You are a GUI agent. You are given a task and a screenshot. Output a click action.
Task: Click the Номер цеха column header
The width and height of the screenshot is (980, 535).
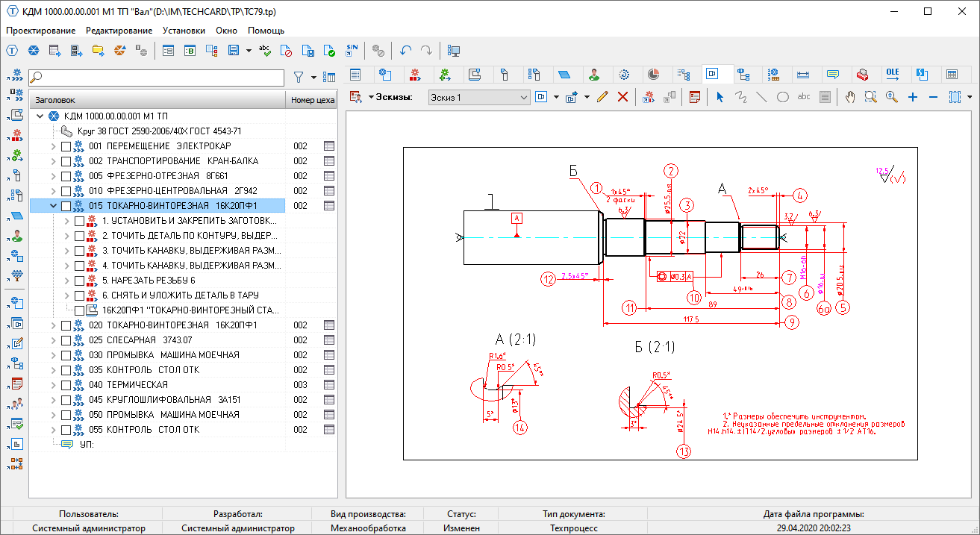click(x=312, y=100)
